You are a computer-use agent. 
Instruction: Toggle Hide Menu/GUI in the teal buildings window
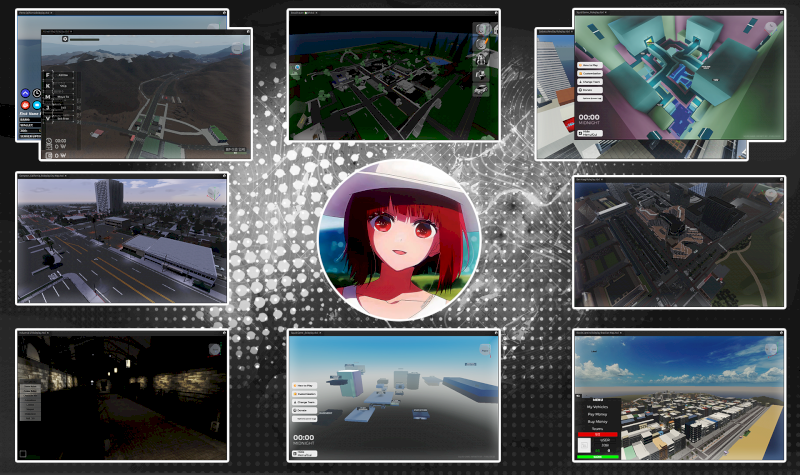click(x=590, y=132)
